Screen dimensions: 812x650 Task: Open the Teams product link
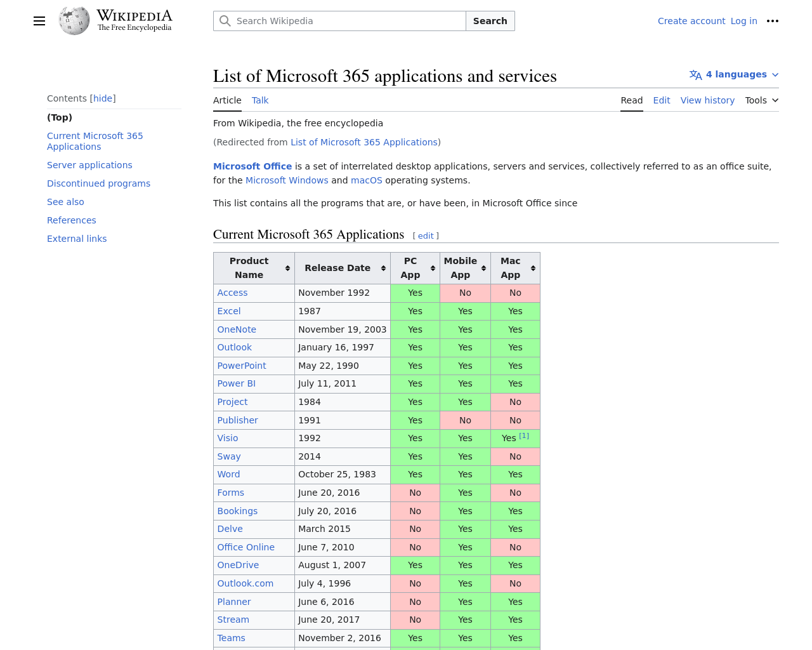coord(231,638)
